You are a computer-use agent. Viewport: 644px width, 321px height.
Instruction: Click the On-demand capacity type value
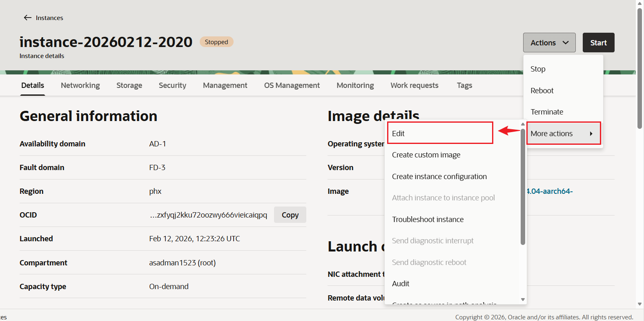[169, 286]
